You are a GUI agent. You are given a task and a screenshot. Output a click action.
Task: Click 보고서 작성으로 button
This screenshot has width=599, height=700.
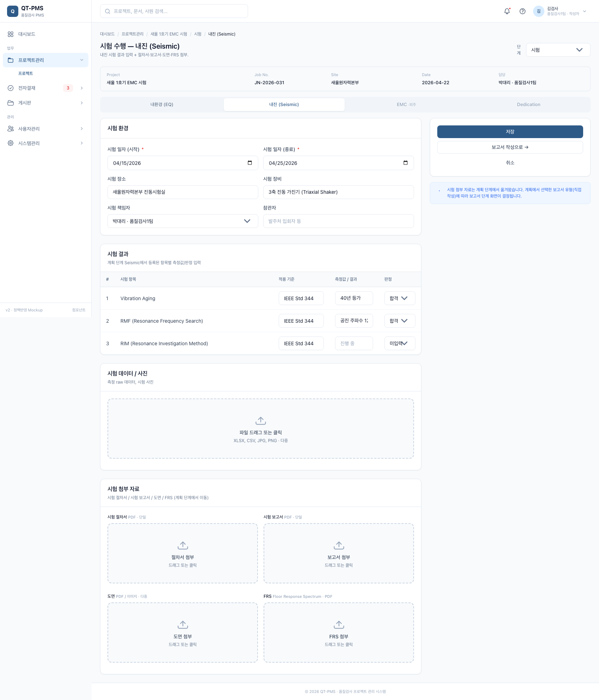(x=510, y=147)
